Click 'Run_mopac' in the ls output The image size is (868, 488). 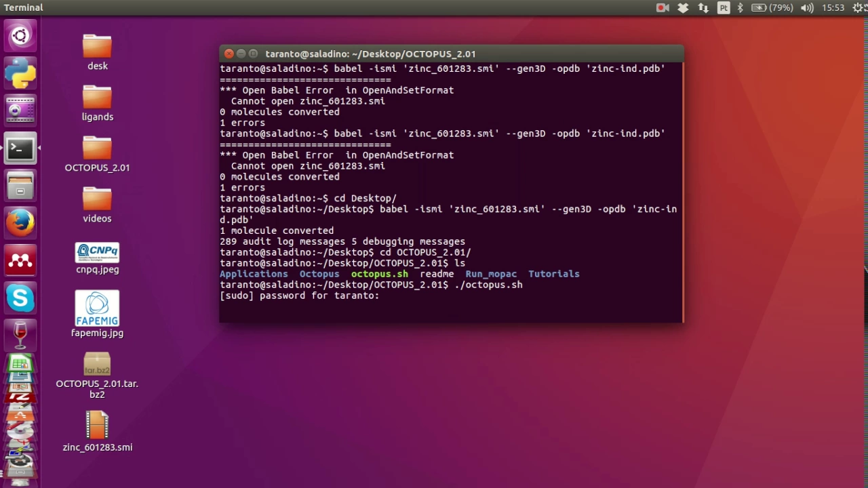pos(491,274)
